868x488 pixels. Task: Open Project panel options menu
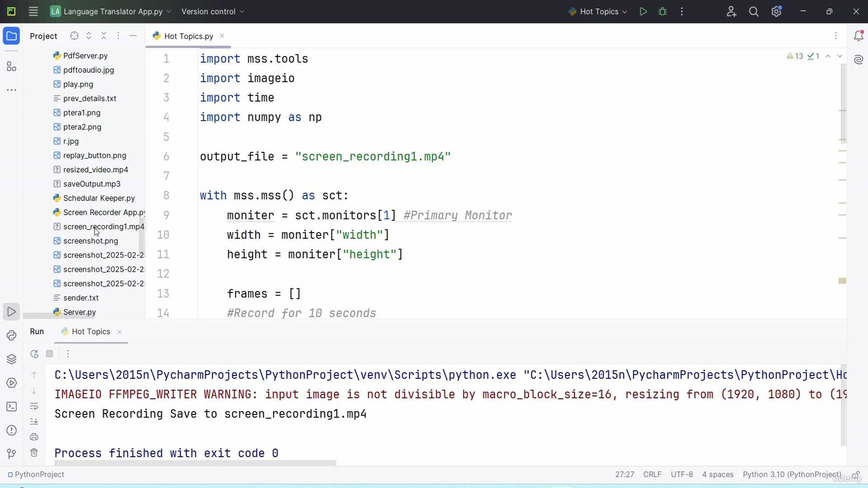pyautogui.click(x=118, y=36)
